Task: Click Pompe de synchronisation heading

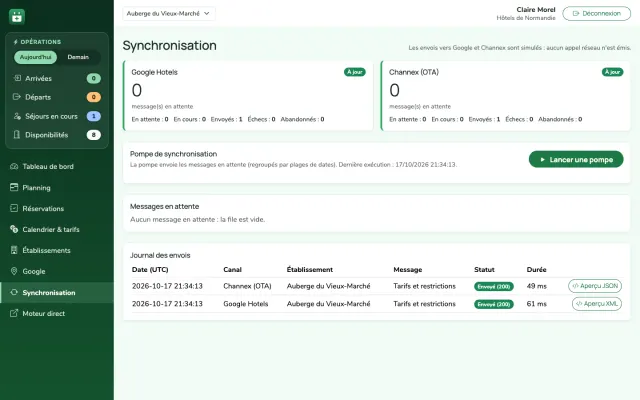Action: pos(173,154)
